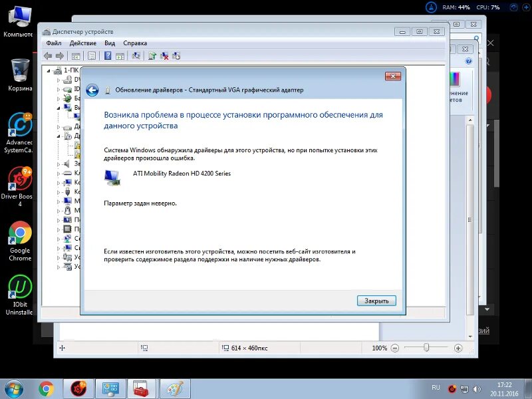Collapse the display adapters tree node
Viewport: 532px width, 399px height.
pos(58,108)
